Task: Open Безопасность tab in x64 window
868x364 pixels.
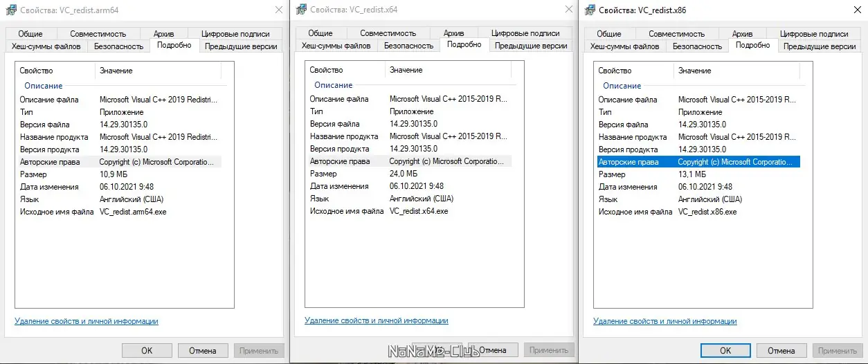Action: tap(408, 46)
